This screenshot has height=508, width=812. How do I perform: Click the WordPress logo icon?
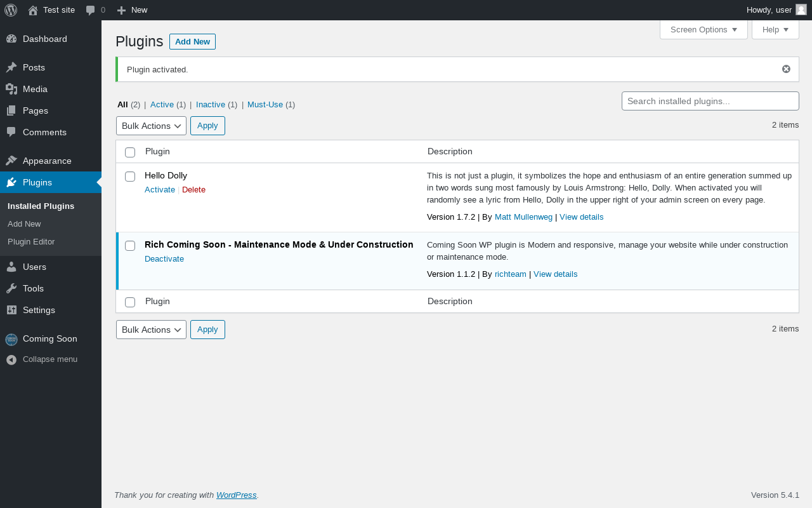(x=11, y=10)
